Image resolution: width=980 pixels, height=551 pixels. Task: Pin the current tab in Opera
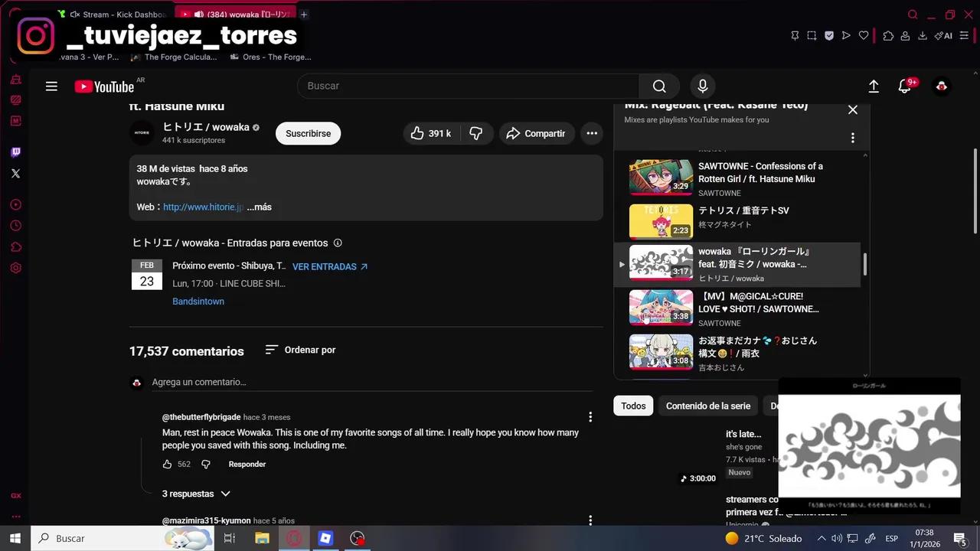pyautogui.click(x=794, y=35)
